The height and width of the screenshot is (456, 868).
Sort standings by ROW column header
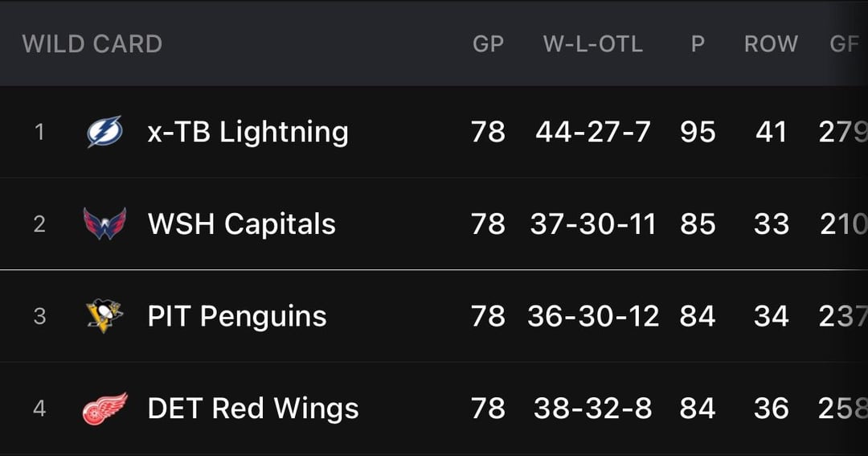(771, 43)
